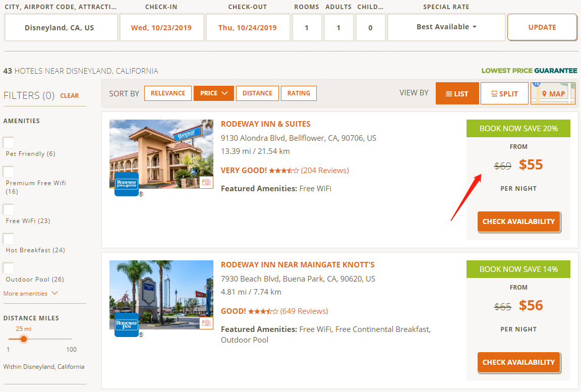Click the Adults count field
Image resolution: width=581 pixels, height=392 pixels.
click(x=338, y=27)
